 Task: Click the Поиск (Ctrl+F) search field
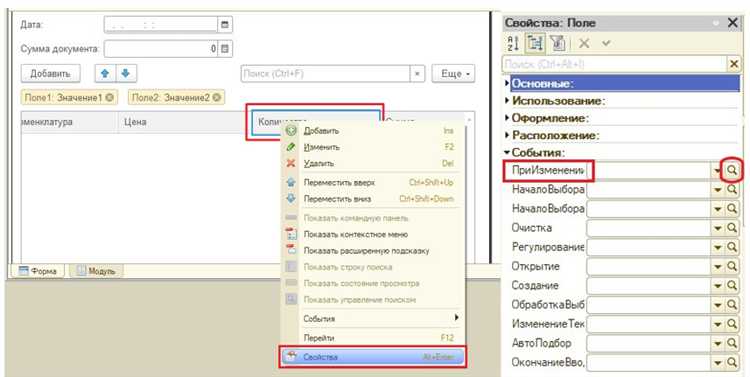click(325, 74)
